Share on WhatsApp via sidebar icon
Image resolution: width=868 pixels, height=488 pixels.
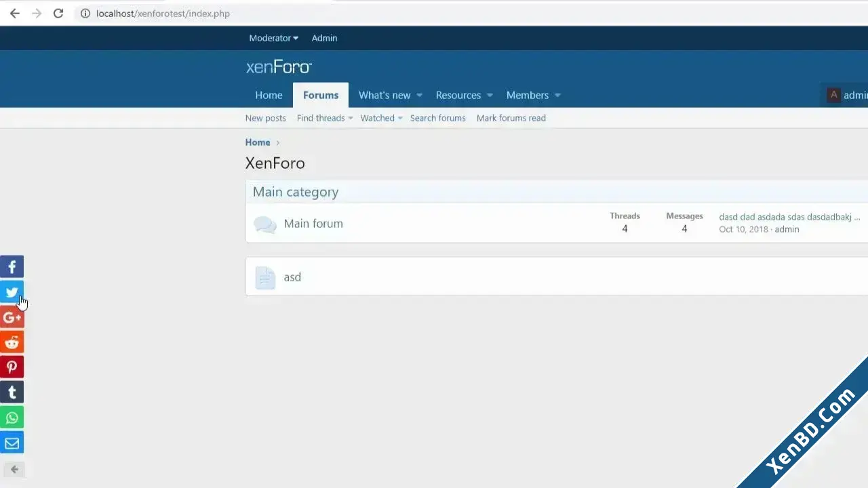[12, 418]
